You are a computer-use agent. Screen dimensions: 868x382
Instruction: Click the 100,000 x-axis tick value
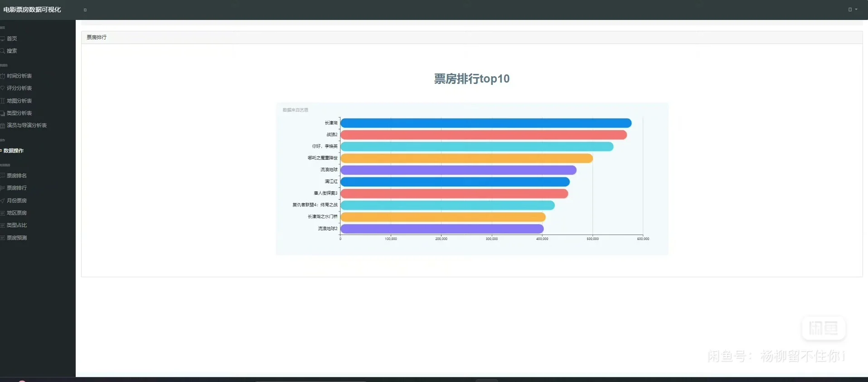(x=391, y=239)
